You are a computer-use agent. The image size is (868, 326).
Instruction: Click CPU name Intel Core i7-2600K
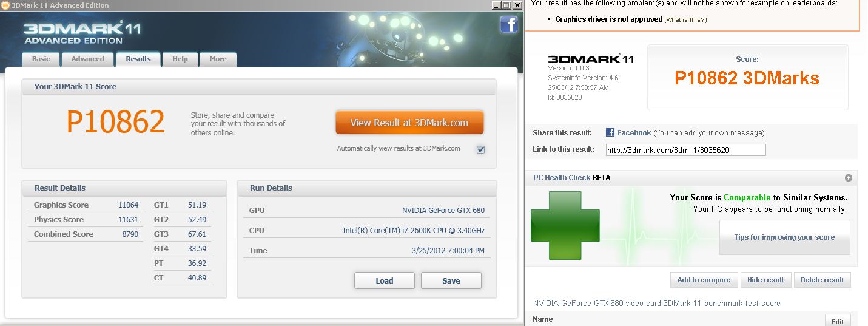point(414,231)
